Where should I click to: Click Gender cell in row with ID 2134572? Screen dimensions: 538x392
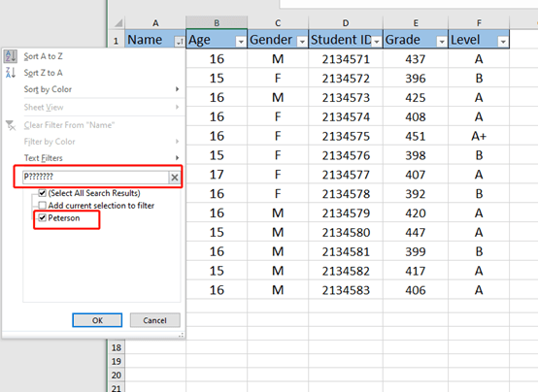(x=278, y=79)
